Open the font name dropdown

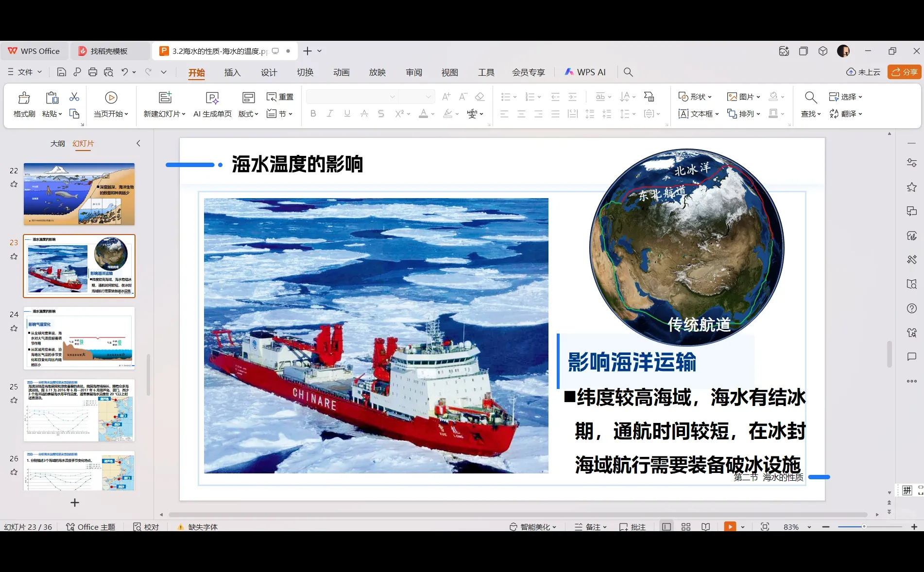(x=393, y=97)
